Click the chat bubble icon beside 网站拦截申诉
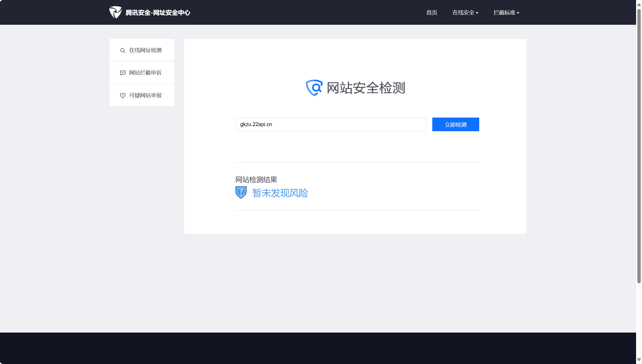The width and height of the screenshot is (642, 364). coord(123,73)
